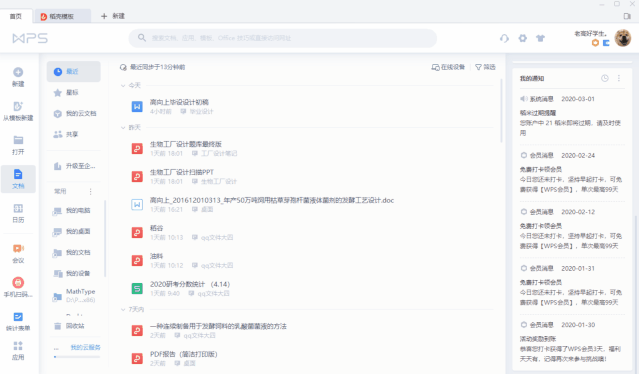The width and height of the screenshot is (639, 374).
Task: Click the window layout icon at top right
Action: tap(627, 16)
